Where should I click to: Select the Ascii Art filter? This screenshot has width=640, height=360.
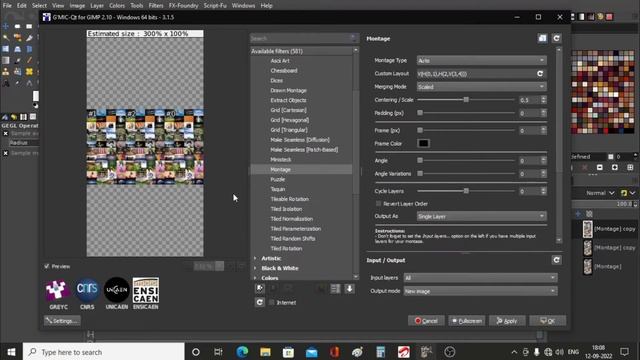[280, 61]
